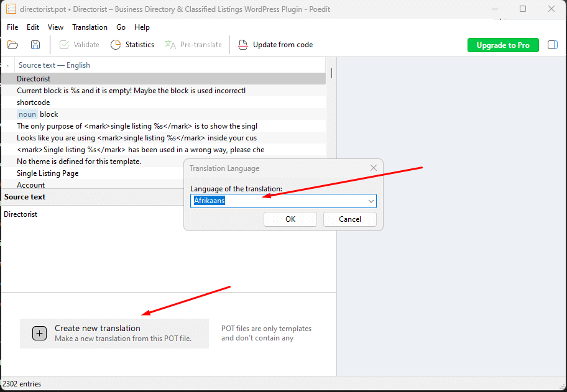Close the Translation Language dialog
The image size is (567, 392).
pos(373,168)
